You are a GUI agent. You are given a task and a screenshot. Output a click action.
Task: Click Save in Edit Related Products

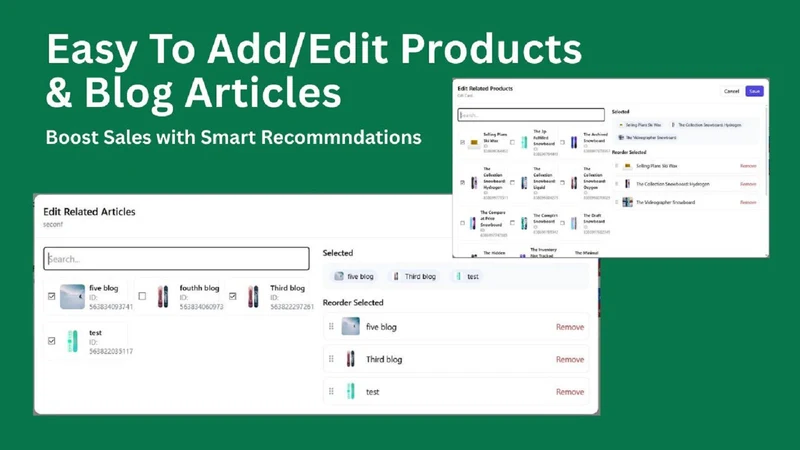755,91
